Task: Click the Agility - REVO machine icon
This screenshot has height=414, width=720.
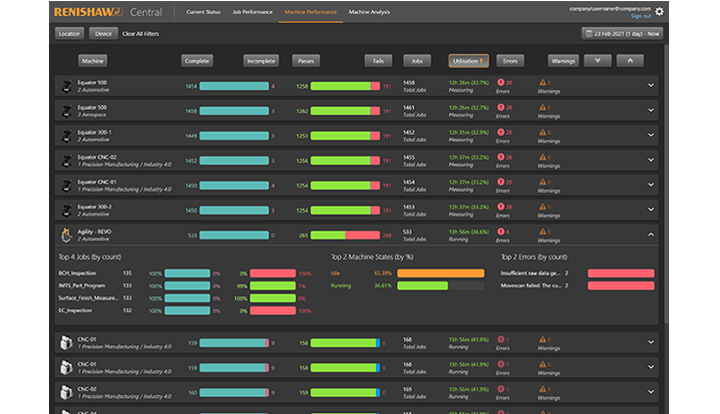Action: tap(67, 235)
